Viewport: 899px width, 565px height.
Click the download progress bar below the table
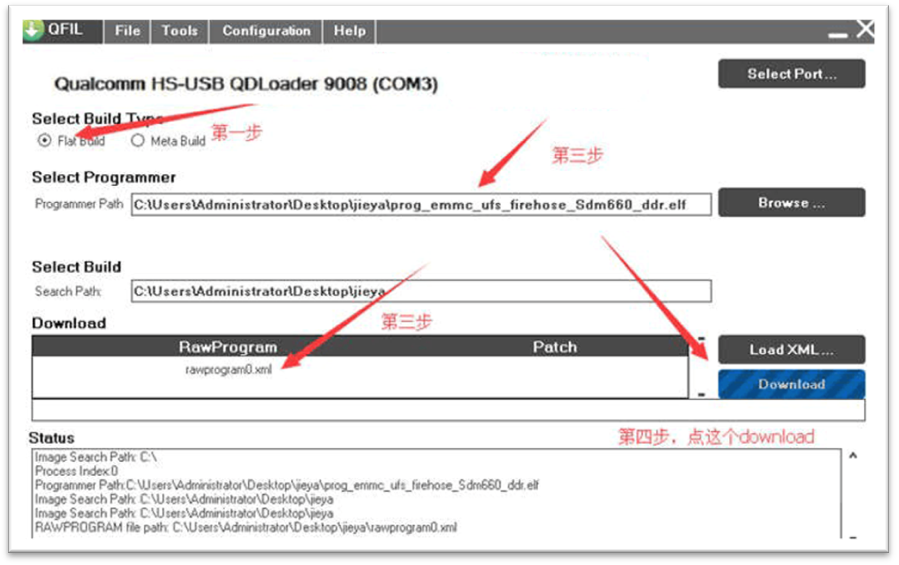(x=448, y=410)
